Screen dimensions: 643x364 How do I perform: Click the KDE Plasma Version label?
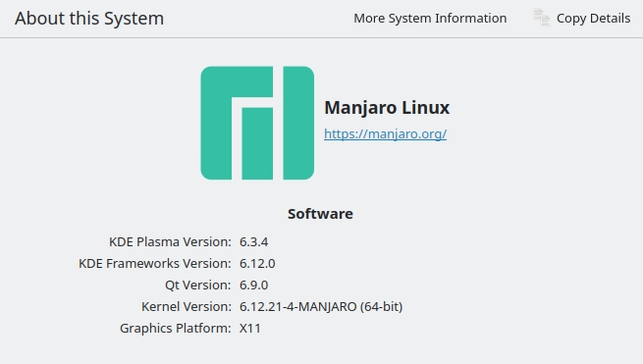[x=170, y=241]
